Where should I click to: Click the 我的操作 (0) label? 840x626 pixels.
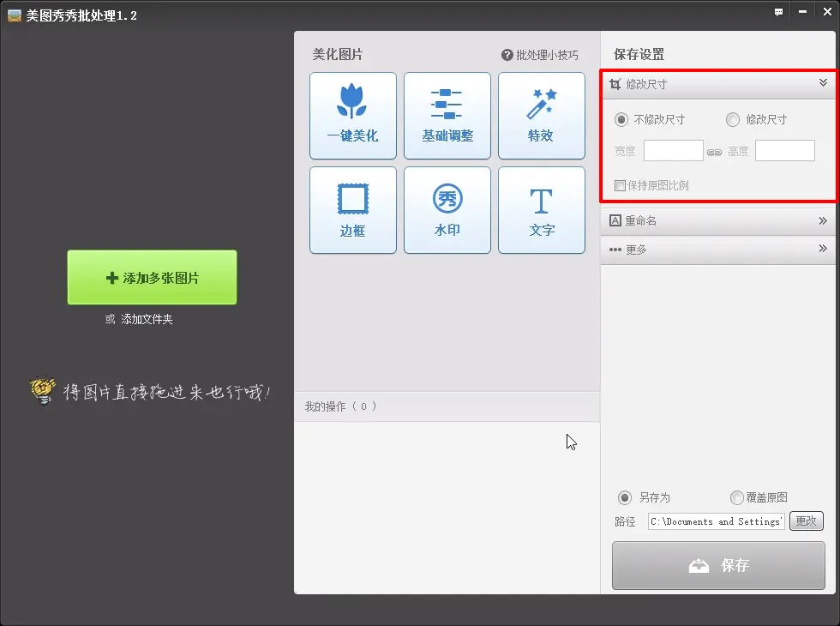coord(341,406)
